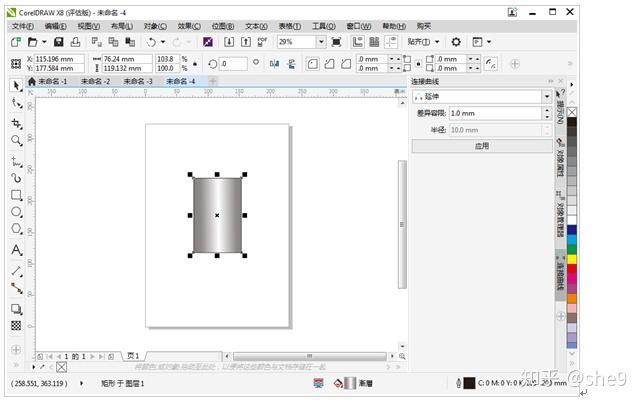Choose the Ellipse tool
The height and width of the screenshot is (406, 644).
click(16, 213)
